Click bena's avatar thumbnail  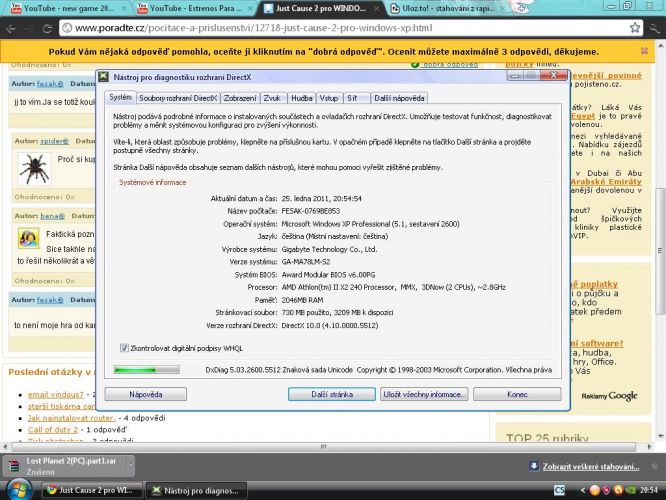pos(28,239)
